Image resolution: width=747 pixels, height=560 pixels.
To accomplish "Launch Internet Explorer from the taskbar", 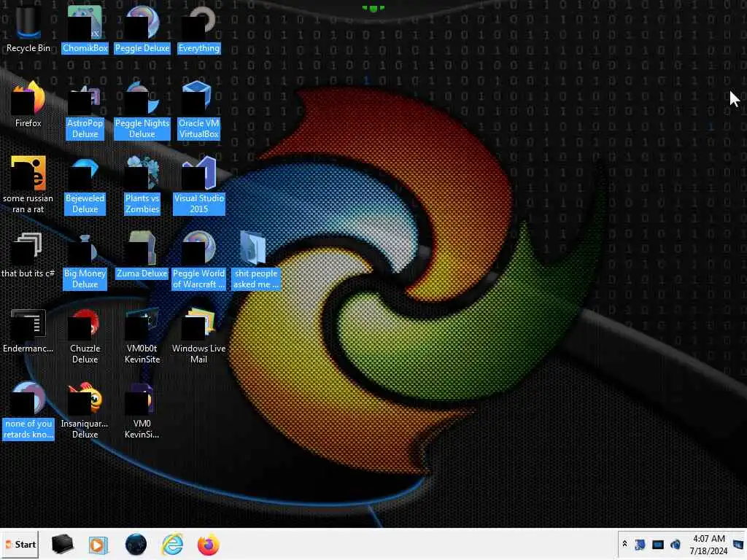I will click(x=172, y=544).
